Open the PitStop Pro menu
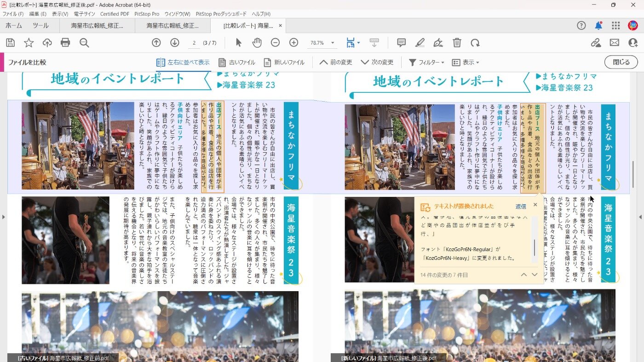The height and width of the screenshot is (362, 644). pyautogui.click(x=147, y=14)
